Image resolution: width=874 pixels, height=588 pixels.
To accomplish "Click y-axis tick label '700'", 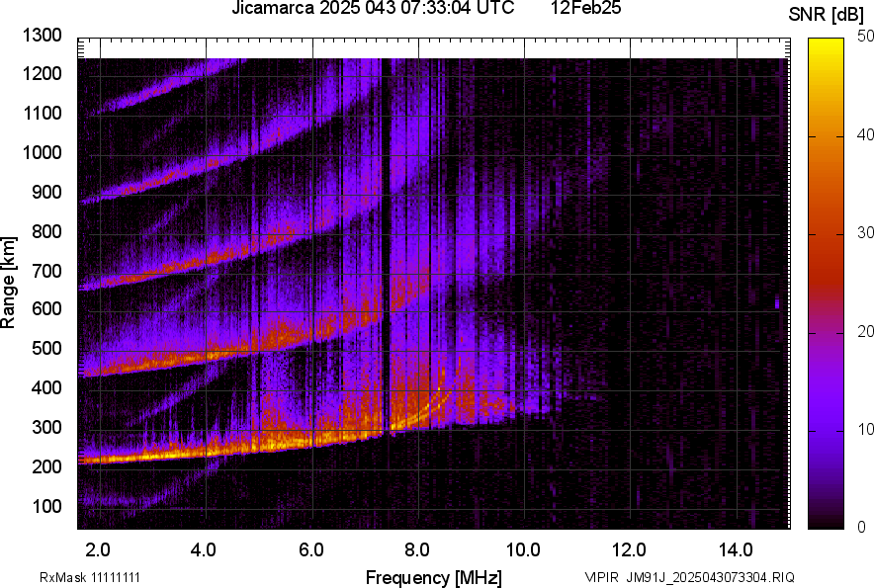I will (46, 271).
